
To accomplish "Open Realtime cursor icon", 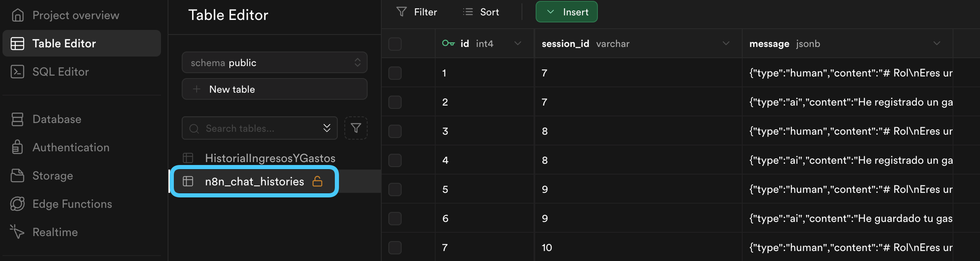I will coord(17,232).
